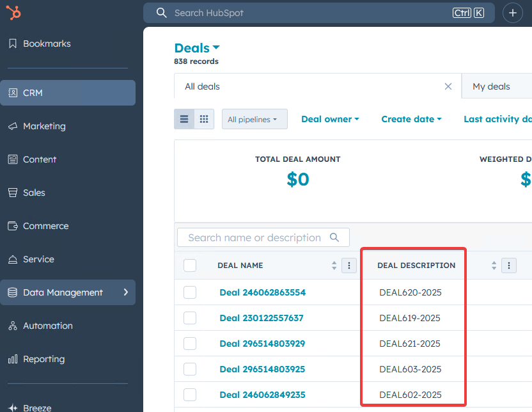Select checkbox for Deal 296514803929
This screenshot has height=412, width=532.
pyautogui.click(x=190, y=344)
